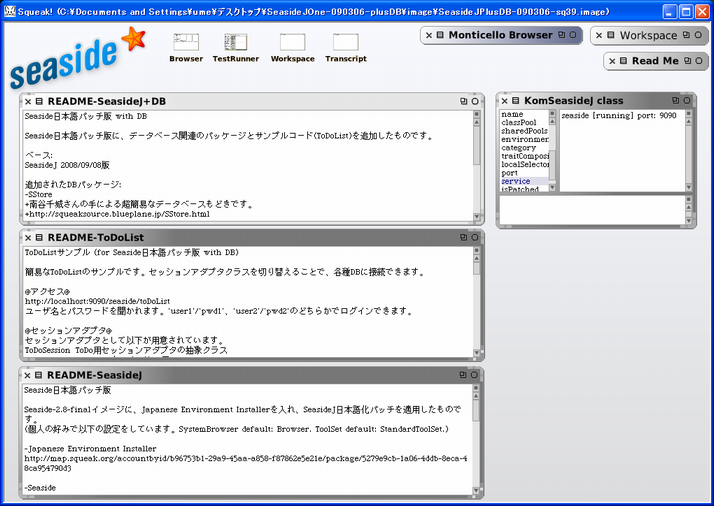This screenshot has width=714, height=506.
Task: Click the http://localhost:9090/seaside/toDoList URL text
Action: tap(97, 301)
